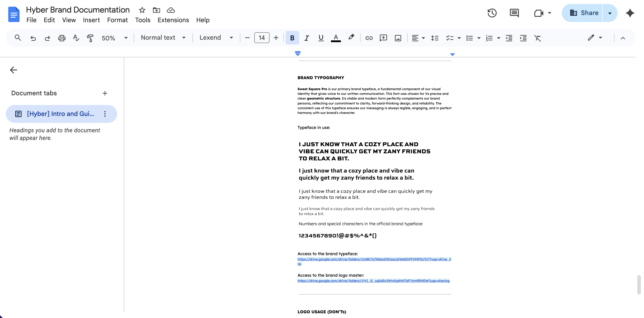Go back from document tabs panel
This screenshot has width=644, height=318.
click(x=13, y=70)
